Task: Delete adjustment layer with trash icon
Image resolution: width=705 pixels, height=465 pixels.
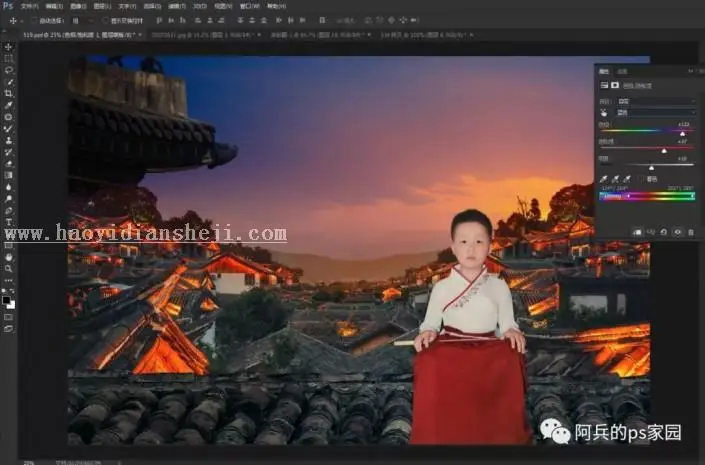Action: pyautogui.click(x=691, y=232)
